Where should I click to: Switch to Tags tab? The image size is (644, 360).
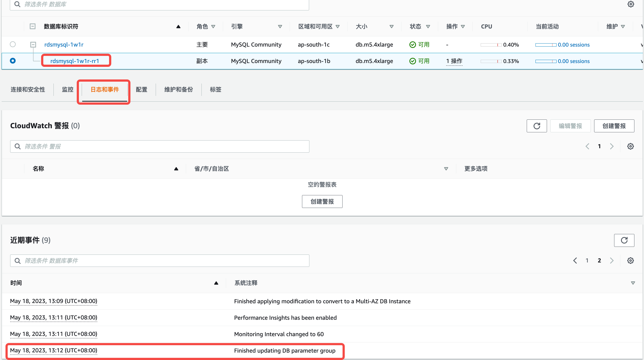click(x=215, y=90)
